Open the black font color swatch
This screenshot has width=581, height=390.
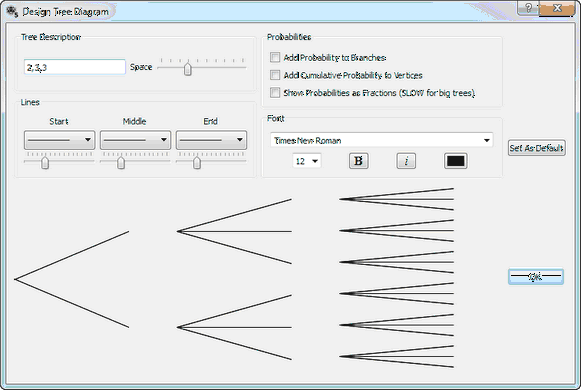[x=455, y=161]
